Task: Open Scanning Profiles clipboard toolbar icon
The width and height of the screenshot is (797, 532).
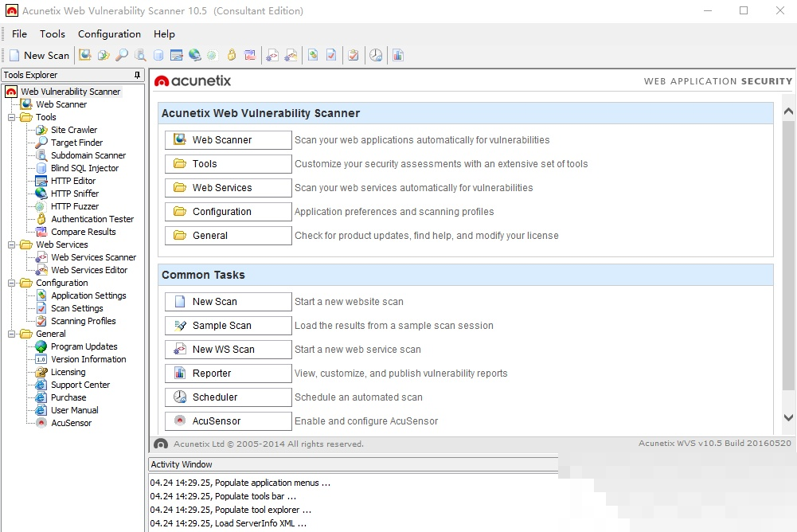Action: tap(354, 55)
